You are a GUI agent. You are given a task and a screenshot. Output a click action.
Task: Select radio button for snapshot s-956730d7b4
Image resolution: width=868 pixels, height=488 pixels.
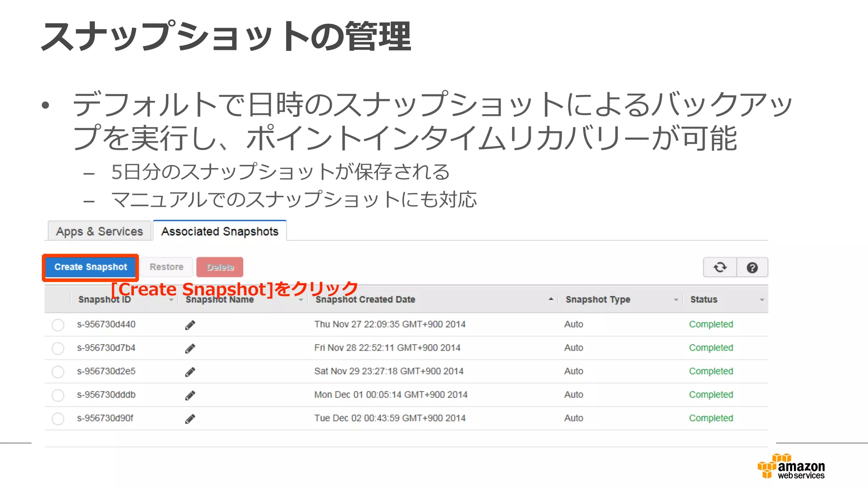pyautogui.click(x=58, y=348)
